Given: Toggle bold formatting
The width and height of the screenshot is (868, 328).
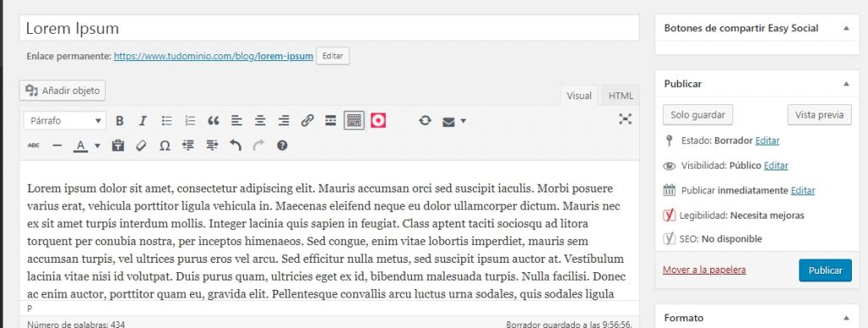Looking at the screenshot, I should click(119, 120).
